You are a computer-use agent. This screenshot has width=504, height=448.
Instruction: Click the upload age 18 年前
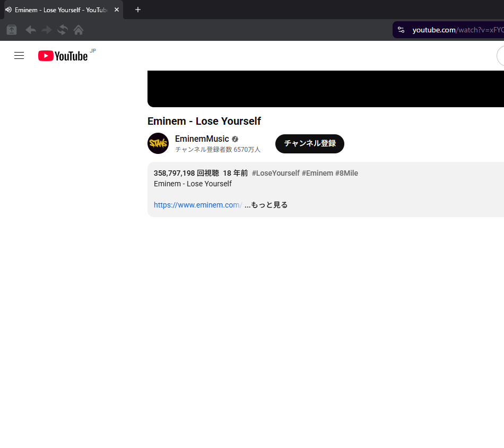tap(235, 173)
